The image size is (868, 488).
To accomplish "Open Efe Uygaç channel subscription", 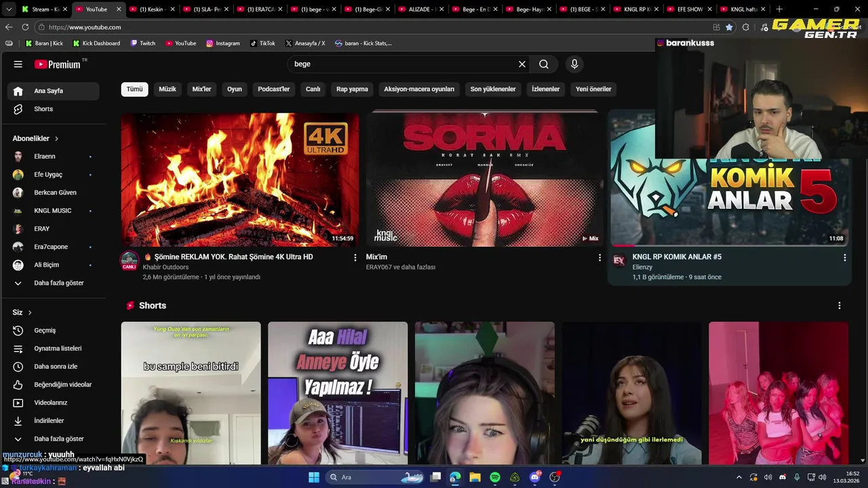I will (x=54, y=174).
